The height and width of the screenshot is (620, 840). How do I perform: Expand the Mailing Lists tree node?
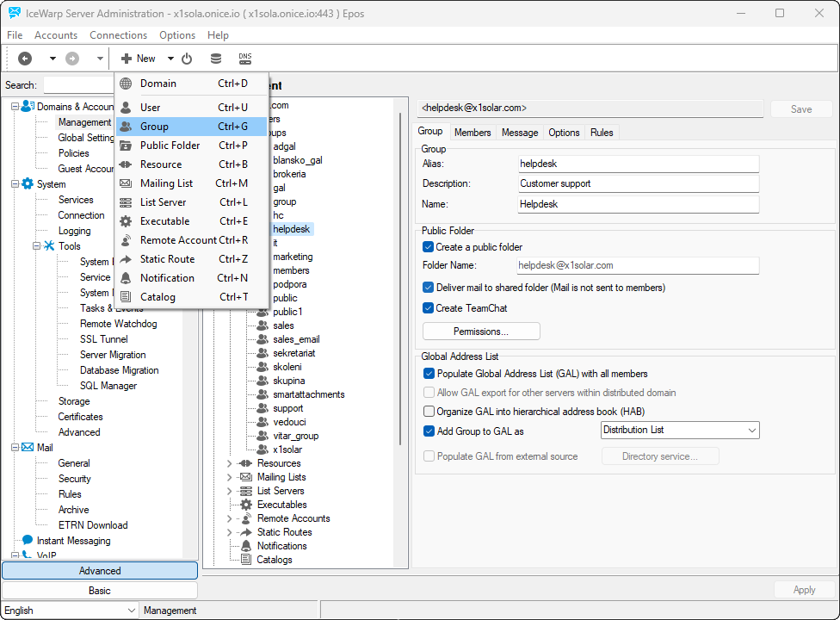coord(229,477)
